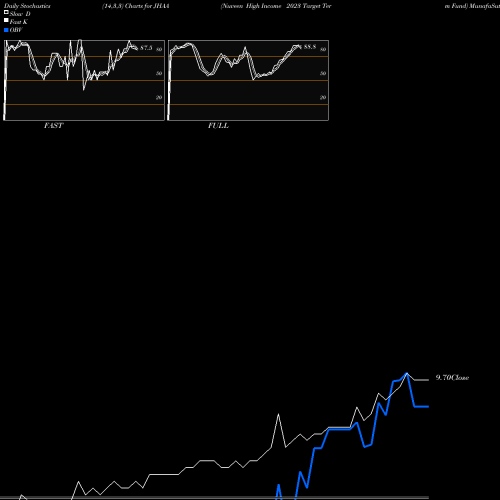This screenshot has width=500, height=500.
Task: Click the 50 axis label in FULL chart
Action: click(323, 73)
